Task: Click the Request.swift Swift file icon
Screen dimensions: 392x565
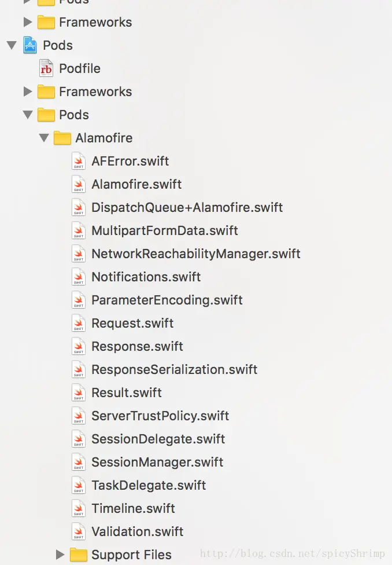Action: (79, 323)
